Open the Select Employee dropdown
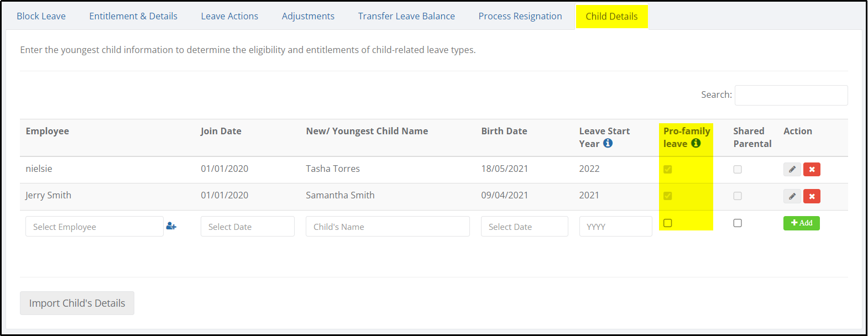This screenshot has height=336, width=868. point(95,227)
